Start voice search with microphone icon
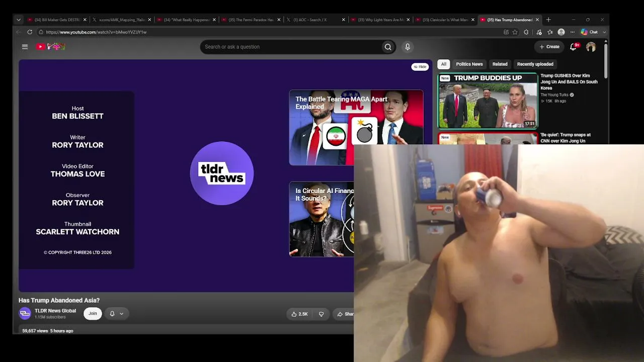Image resolution: width=644 pixels, height=362 pixels. (x=408, y=47)
